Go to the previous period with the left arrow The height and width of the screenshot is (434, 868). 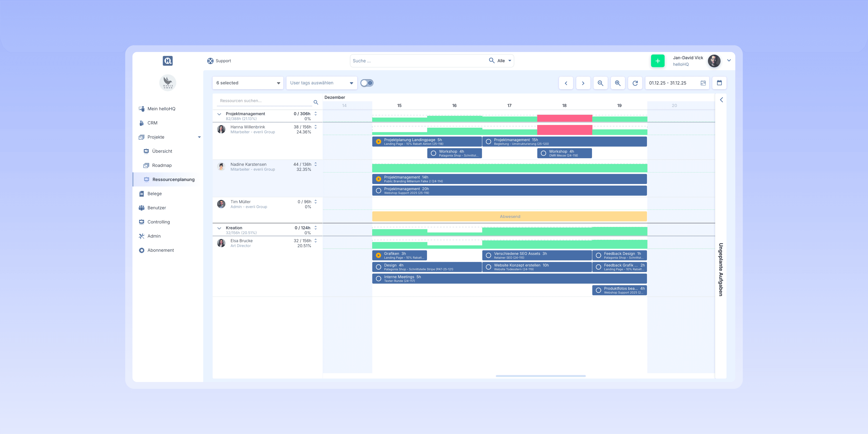(566, 83)
